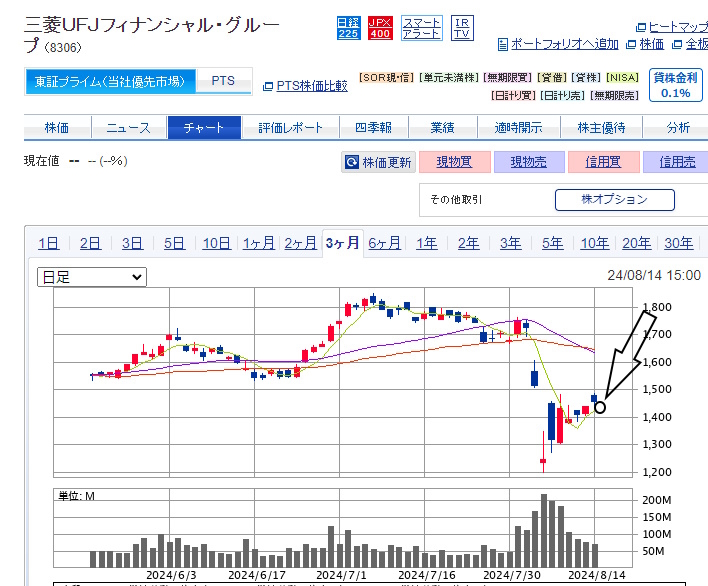Select the 1年 chart period
Screen dimensions: 708x586
coord(427,243)
